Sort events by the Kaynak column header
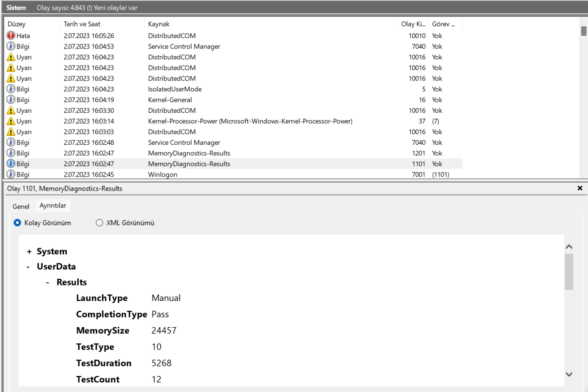Viewport: 588px width, 392px height. pos(159,24)
